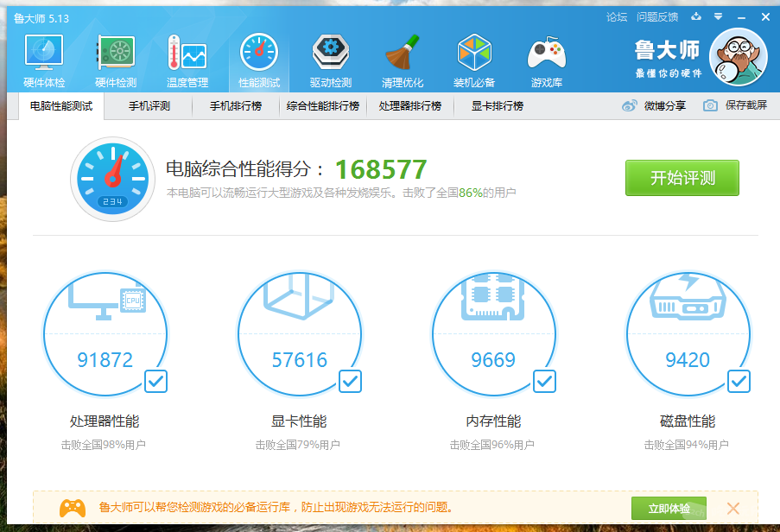Click processor score 91872
This screenshot has height=532, width=780.
point(105,360)
